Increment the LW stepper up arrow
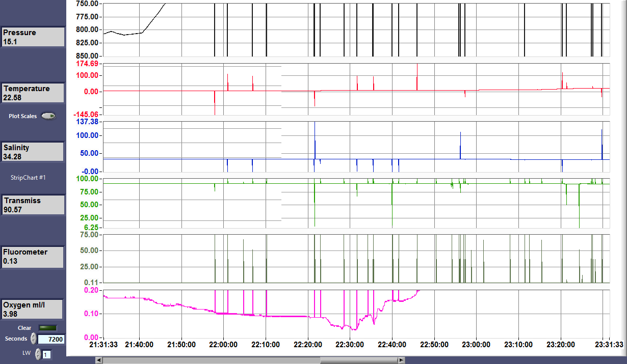 37,351
